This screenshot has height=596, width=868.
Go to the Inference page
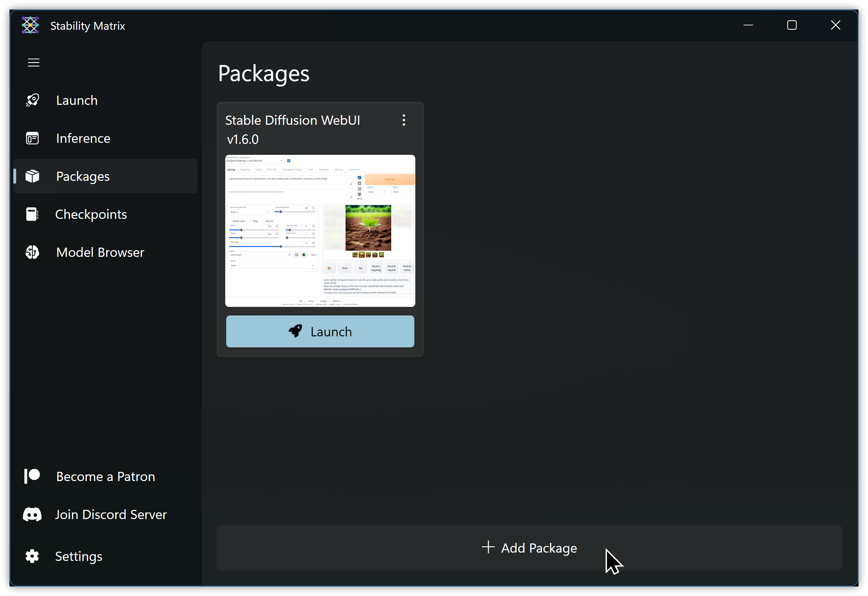pos(83,138)
